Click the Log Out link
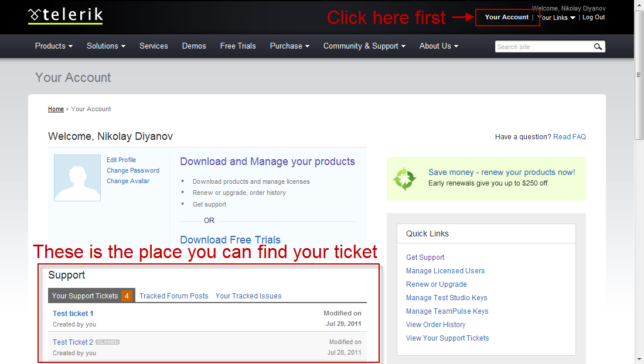Screen dimensions: 644x364 click(594, 17)
